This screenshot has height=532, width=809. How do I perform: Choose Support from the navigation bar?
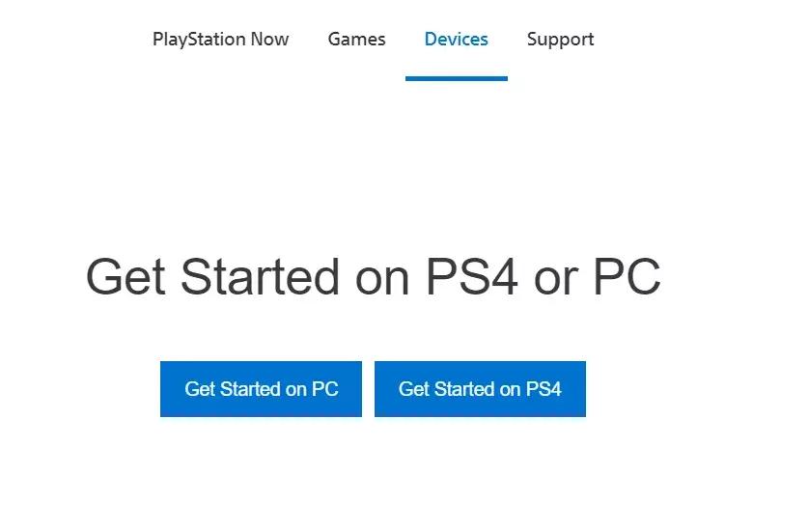[x=560, y=40]
